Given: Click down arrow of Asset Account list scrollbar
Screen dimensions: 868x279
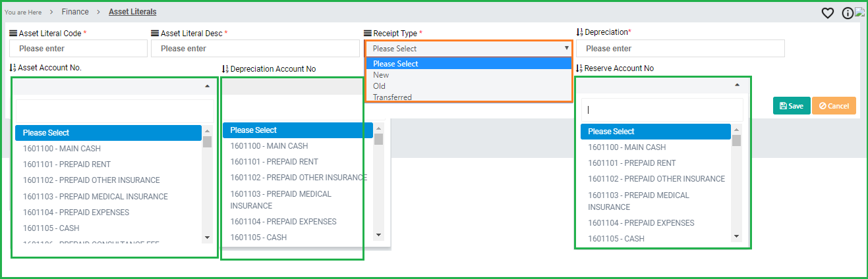Looking at the screenshot, I should pos(207,237).
